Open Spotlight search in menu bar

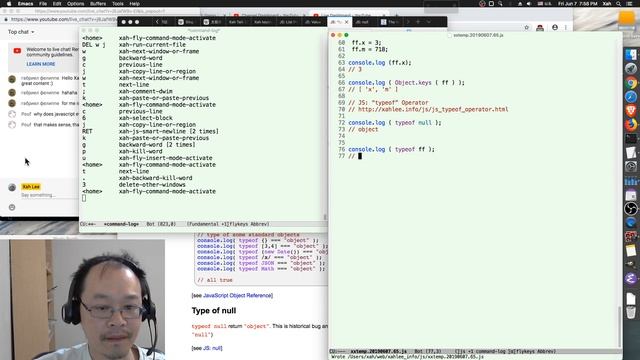click(x=619, y=4)
